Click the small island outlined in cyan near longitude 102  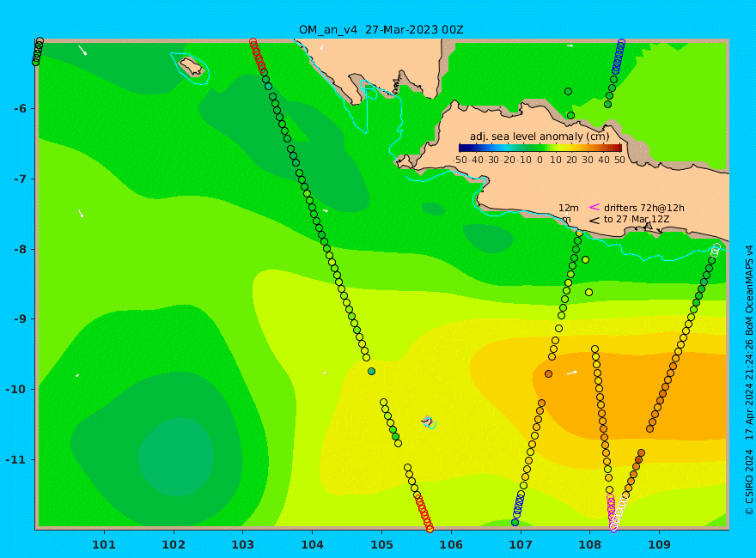(x=192, y=67)
